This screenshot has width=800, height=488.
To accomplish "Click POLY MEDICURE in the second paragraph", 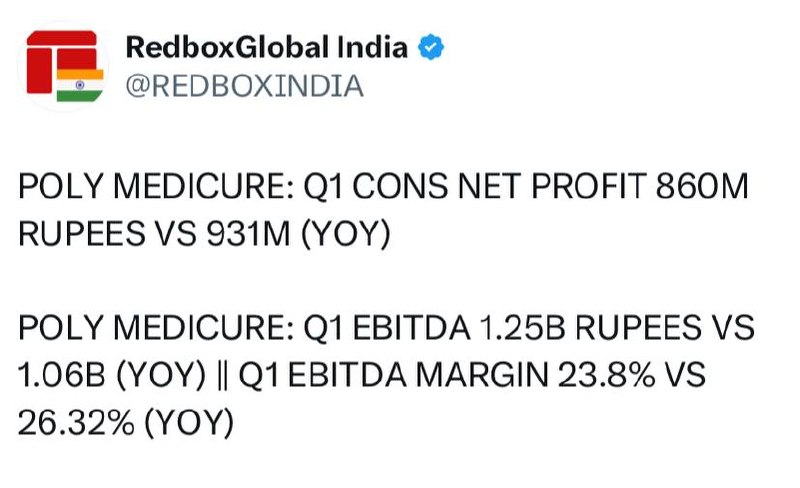I will point(156,327).
